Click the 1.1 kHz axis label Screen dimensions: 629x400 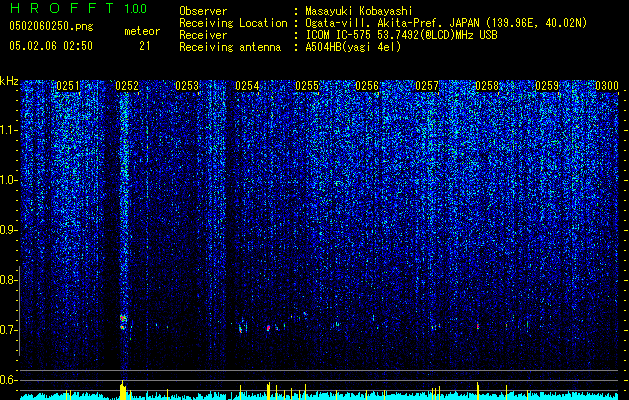[x=8, y=130]
